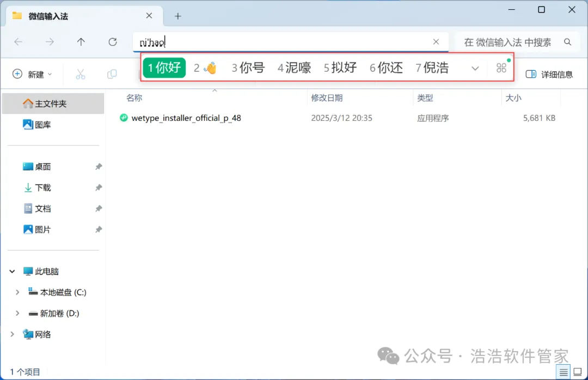The image size is (588, 380).
Task: Click the search magnifier icon
Action: click(x=567, y=42)
